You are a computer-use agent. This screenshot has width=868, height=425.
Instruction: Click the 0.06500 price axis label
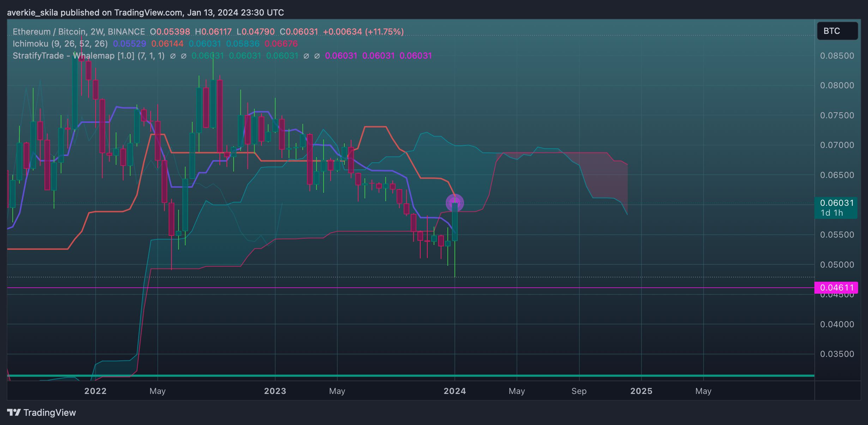(x=837, y=175)
